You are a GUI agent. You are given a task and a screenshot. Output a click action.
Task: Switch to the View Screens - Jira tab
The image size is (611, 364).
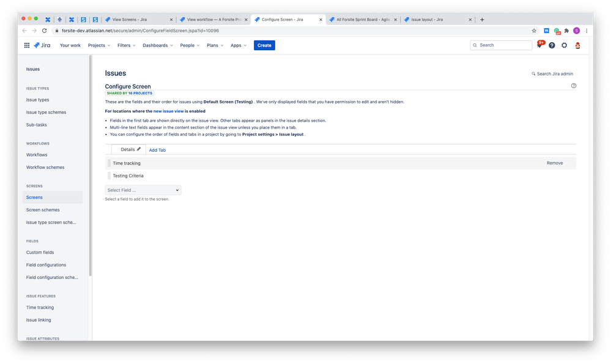(x=138, y=20)
